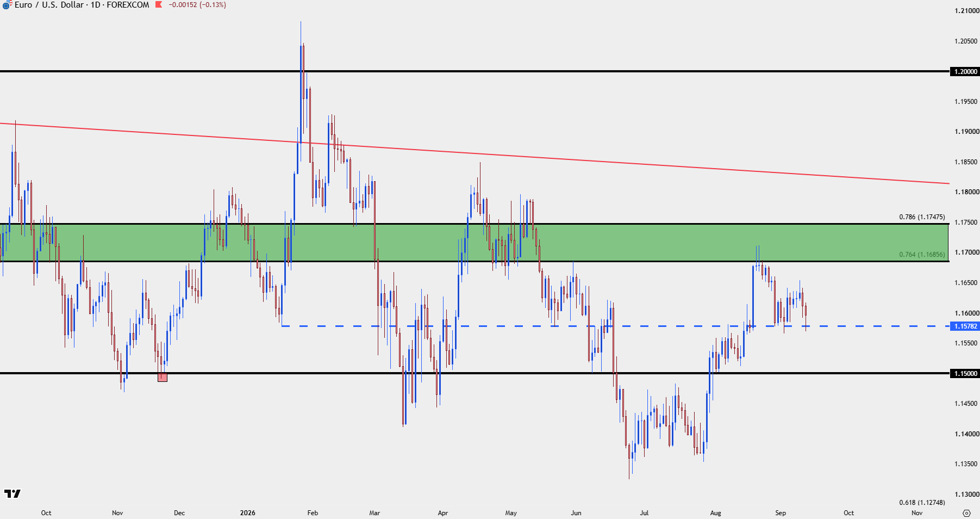
Task: Click the Sep label on time axis
Action: coord(781,513)
